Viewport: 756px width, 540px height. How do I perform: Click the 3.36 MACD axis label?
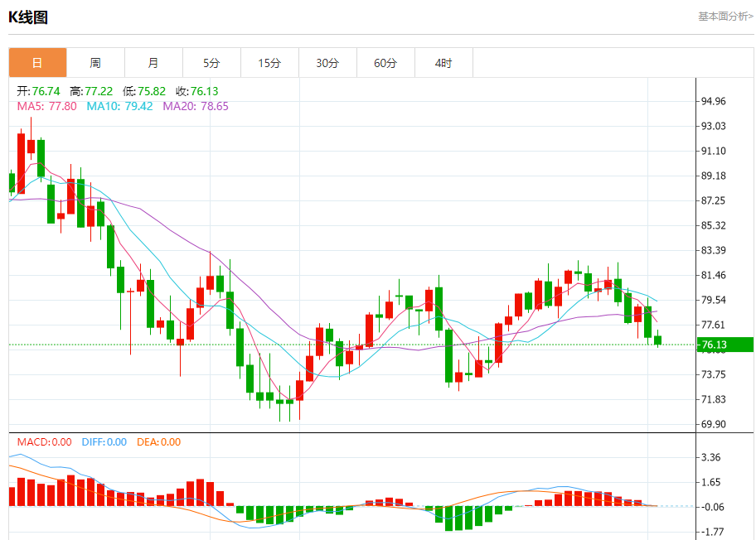pyautogui.click(x=710, y=457)
